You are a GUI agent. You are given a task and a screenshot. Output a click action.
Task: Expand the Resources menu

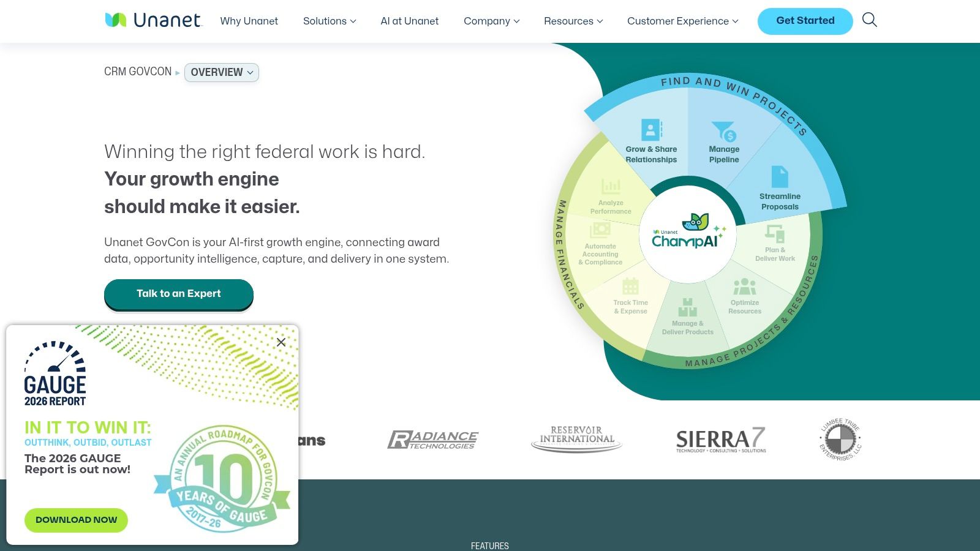573,21
